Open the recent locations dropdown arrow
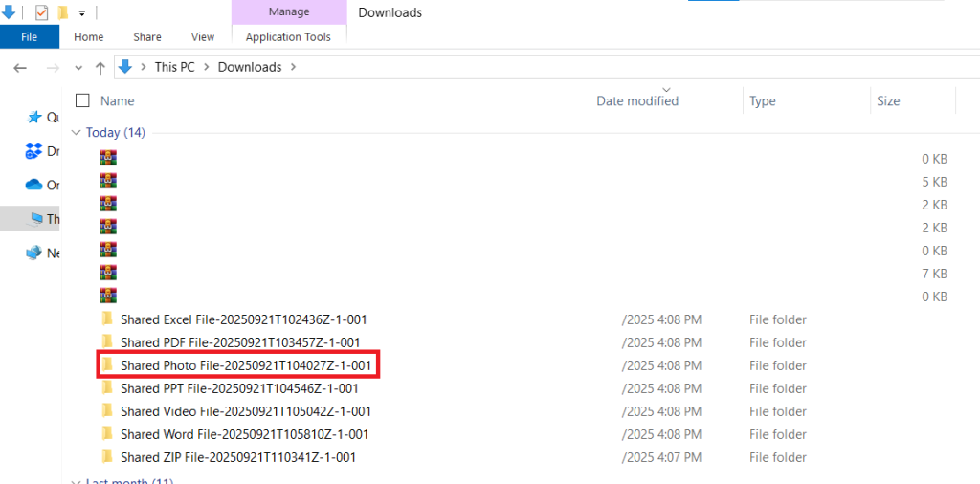This screenshot has height=484, width=980. 78,67
